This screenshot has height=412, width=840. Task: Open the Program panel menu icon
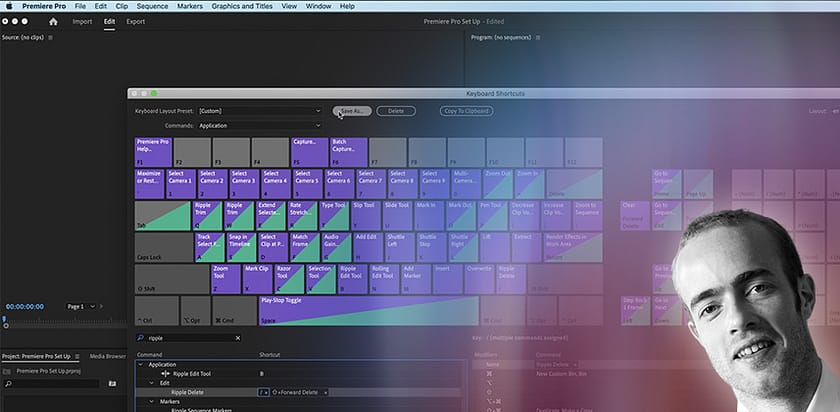point(538,38)
